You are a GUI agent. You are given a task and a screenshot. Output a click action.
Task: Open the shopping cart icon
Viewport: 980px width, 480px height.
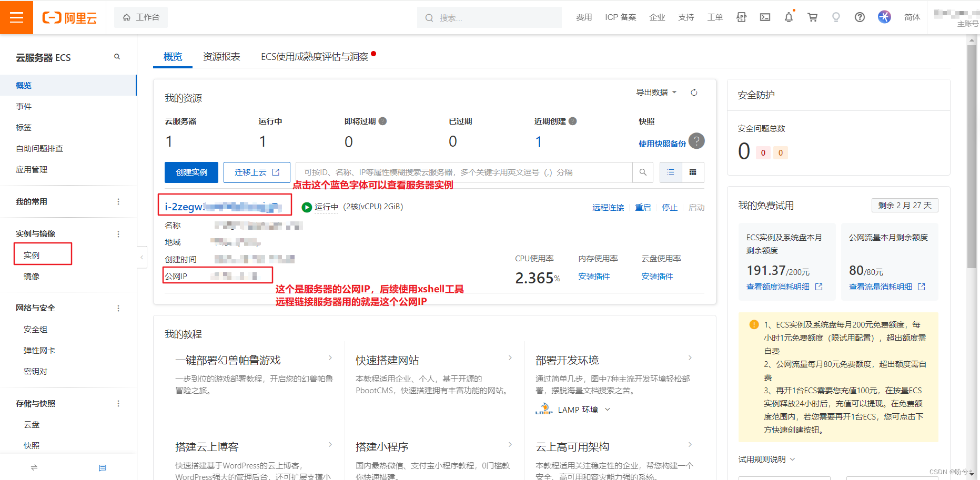tap(812, 17)
